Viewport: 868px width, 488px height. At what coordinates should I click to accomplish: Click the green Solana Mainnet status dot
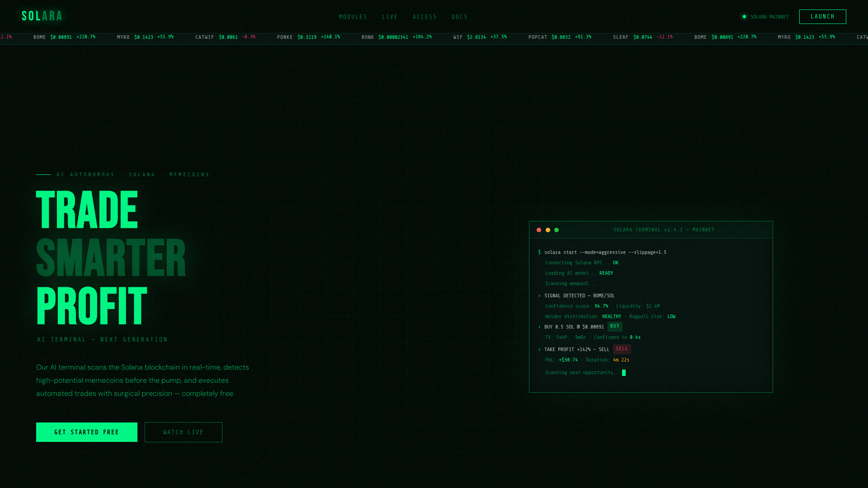(x=744, y=17)
